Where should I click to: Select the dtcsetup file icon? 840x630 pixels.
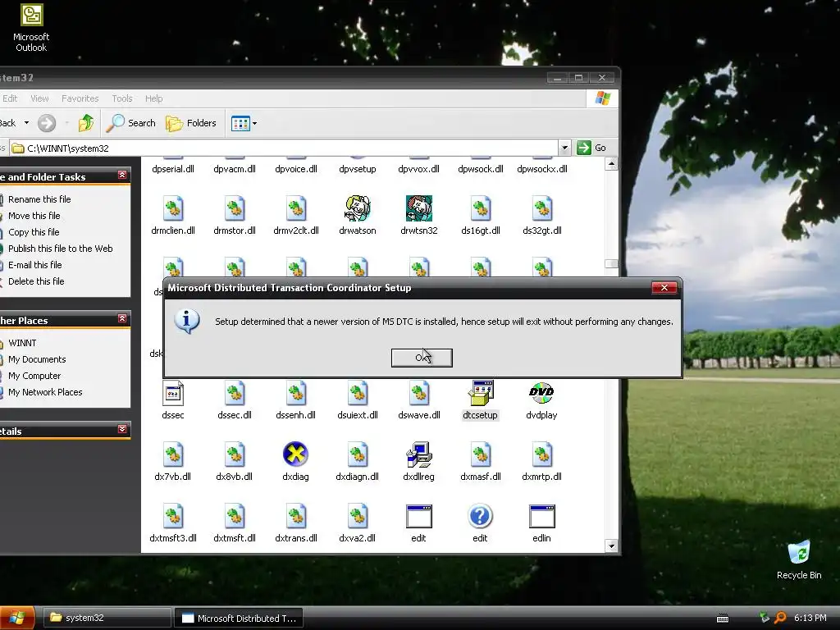pos(481,393)
